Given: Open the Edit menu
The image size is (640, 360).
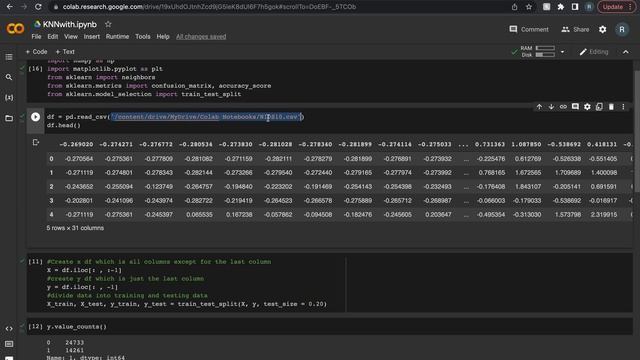Looking at the screenshot, I should 52,37.
